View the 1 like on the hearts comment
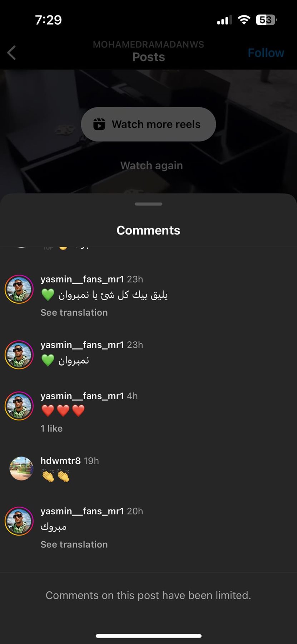 click(x=51, y=428)
